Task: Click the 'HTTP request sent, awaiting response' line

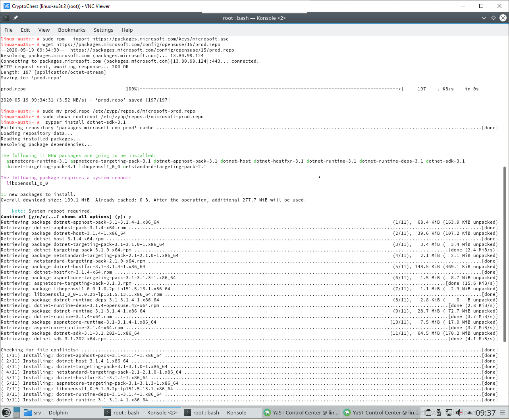Action: pos(65,67)
